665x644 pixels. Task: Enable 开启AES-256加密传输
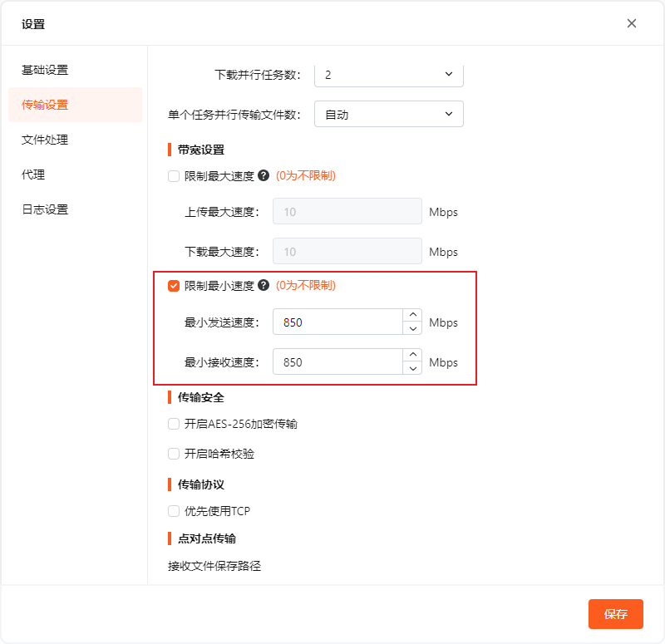(x=173, y=422)
